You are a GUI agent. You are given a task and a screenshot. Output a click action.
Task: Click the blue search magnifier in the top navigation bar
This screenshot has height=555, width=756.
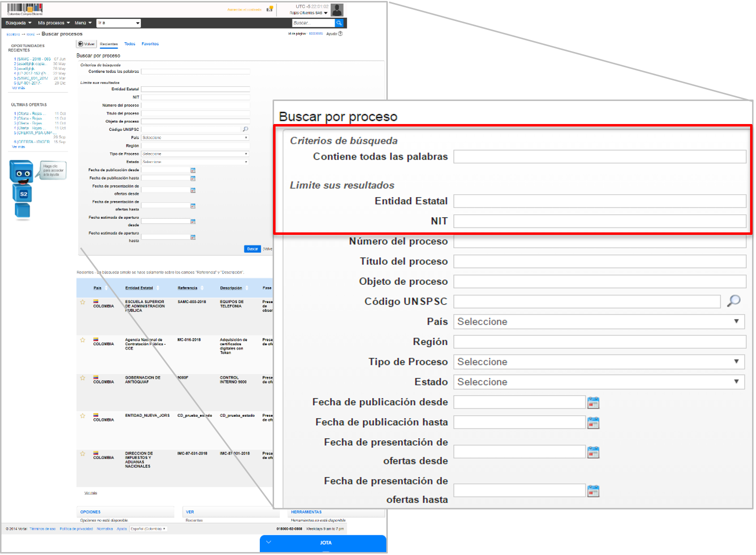tap(339, 23)
